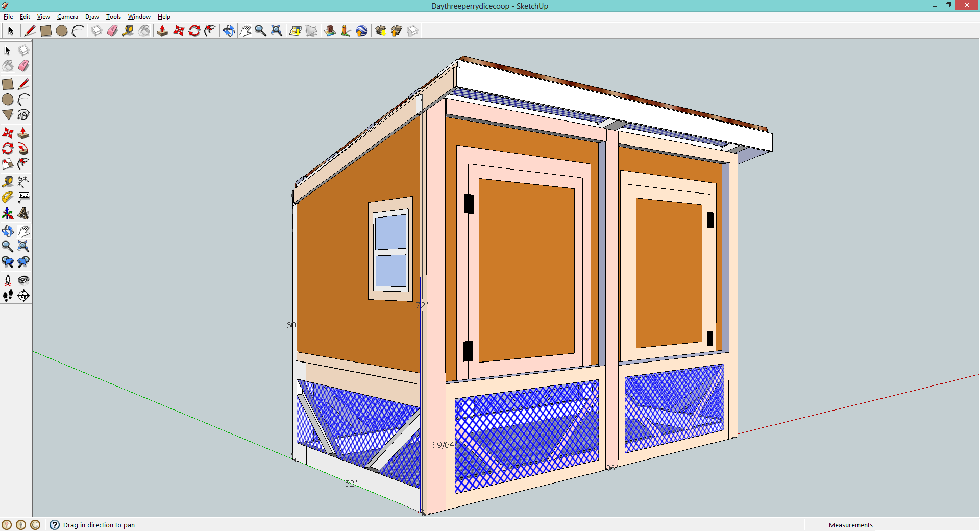The image size is (980, 531).
Task: Click the Photo Textures toolbar icon
Action: pos(330,31)
